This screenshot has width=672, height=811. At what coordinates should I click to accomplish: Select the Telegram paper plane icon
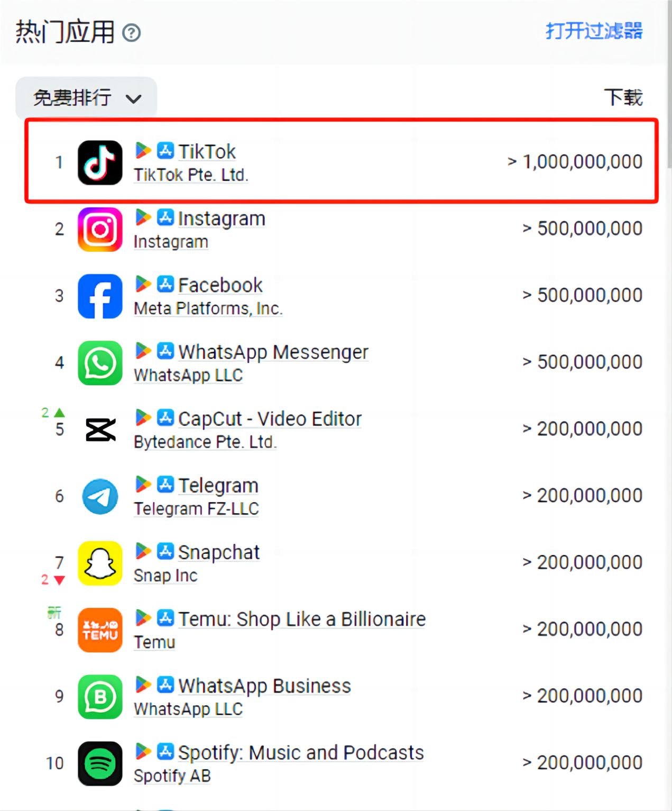99,496
